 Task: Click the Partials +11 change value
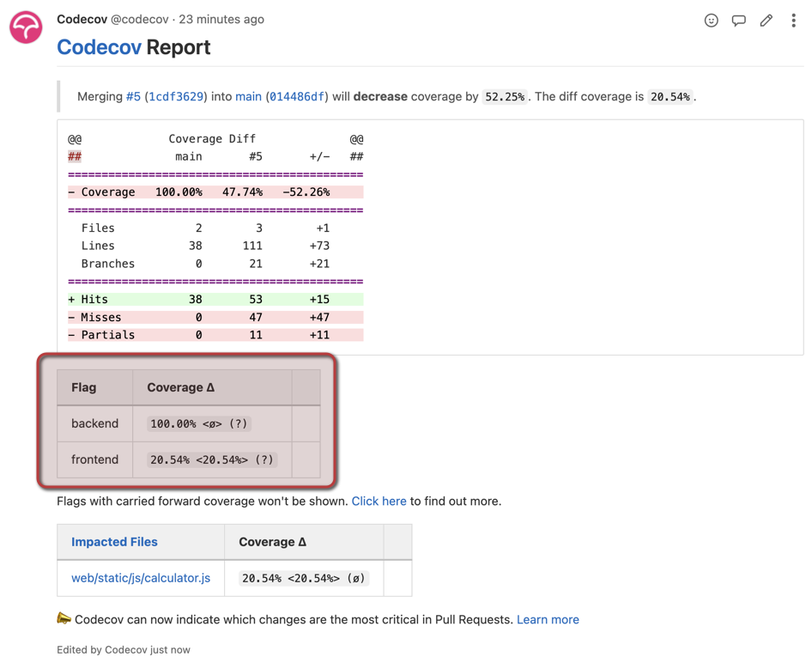[319, 335]
